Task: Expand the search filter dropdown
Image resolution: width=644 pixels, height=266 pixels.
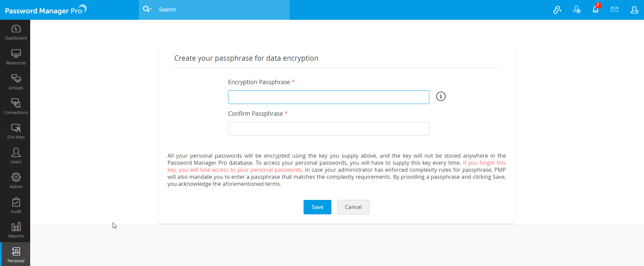Action: coord(147,9)
